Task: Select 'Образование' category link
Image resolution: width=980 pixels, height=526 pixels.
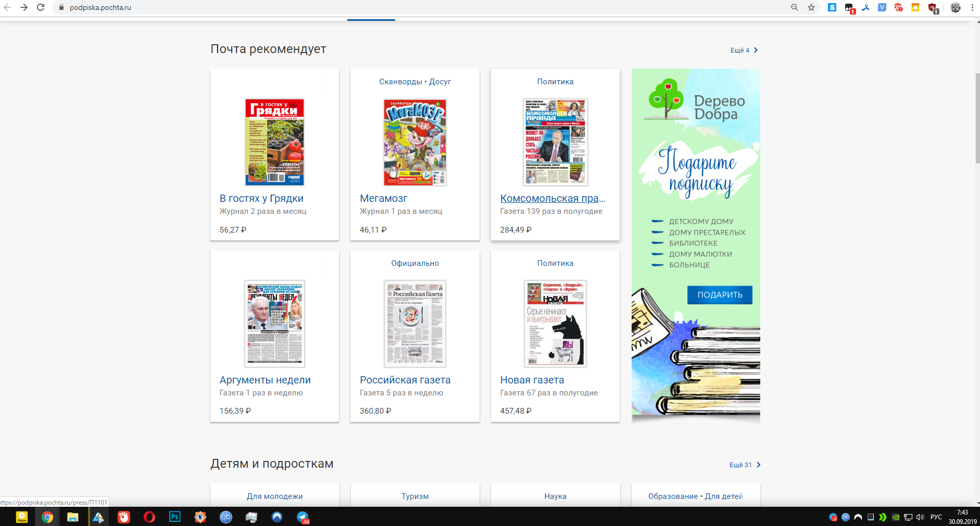Action: [673, 496]
